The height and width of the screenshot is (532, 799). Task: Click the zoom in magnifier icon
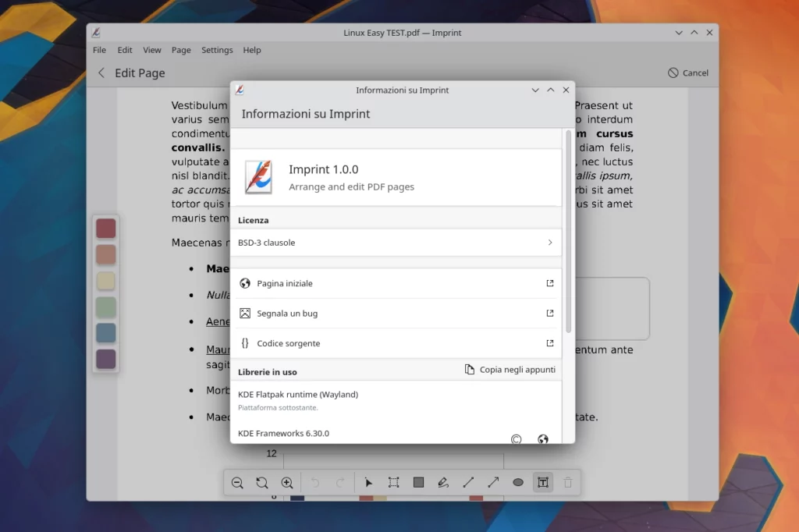[x=287, y=483]
